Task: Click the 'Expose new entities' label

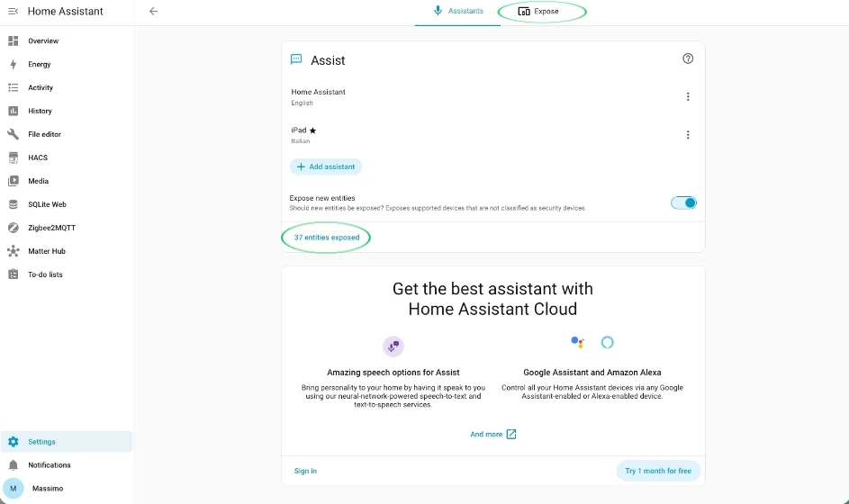Action: [x=322, y=198]
